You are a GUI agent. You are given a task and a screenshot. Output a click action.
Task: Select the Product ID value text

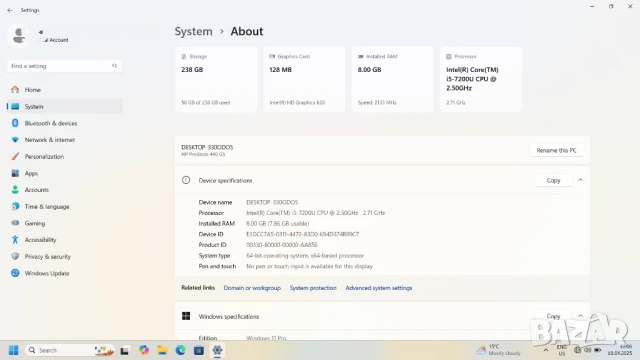(x=282, y=245)
